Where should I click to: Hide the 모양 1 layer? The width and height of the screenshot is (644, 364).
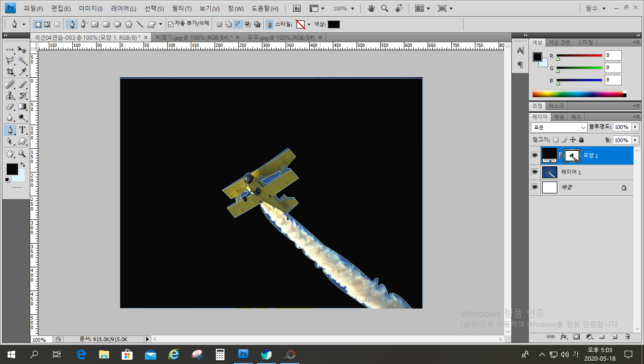(x=535, y=155)
